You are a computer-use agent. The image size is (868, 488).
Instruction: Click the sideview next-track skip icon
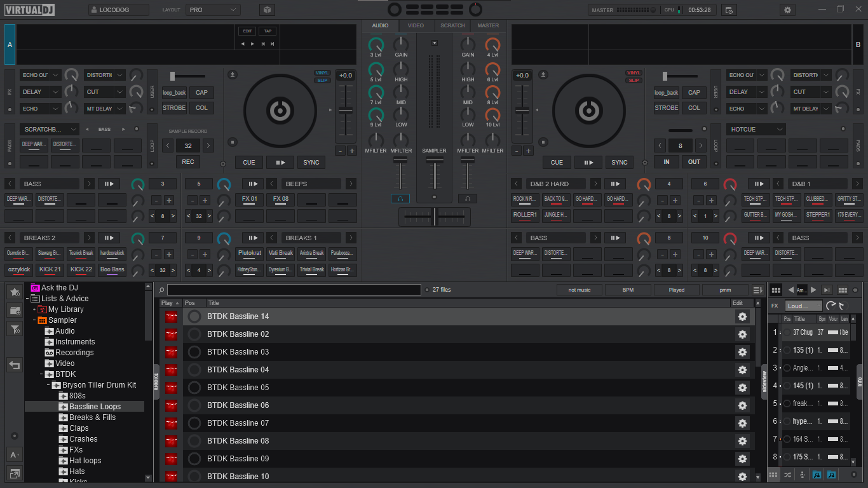click(x=827, y=290)
